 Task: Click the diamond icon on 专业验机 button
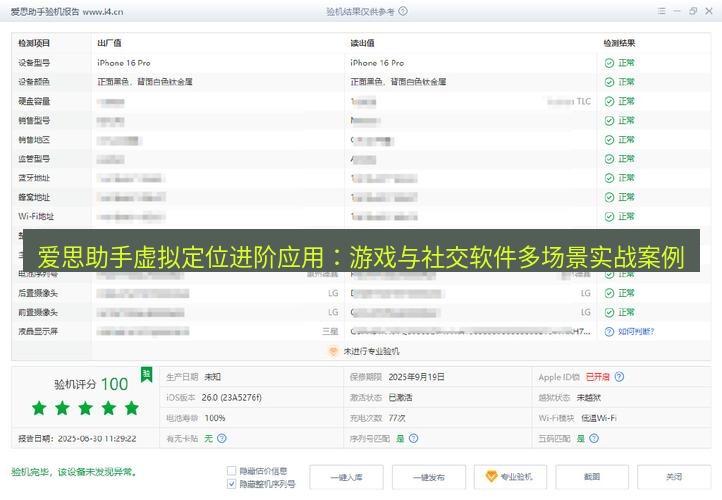(491, 477)
